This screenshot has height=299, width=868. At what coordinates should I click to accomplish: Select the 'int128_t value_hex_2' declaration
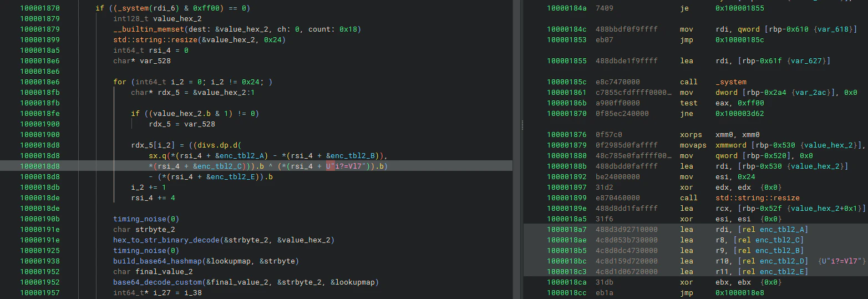158,18
